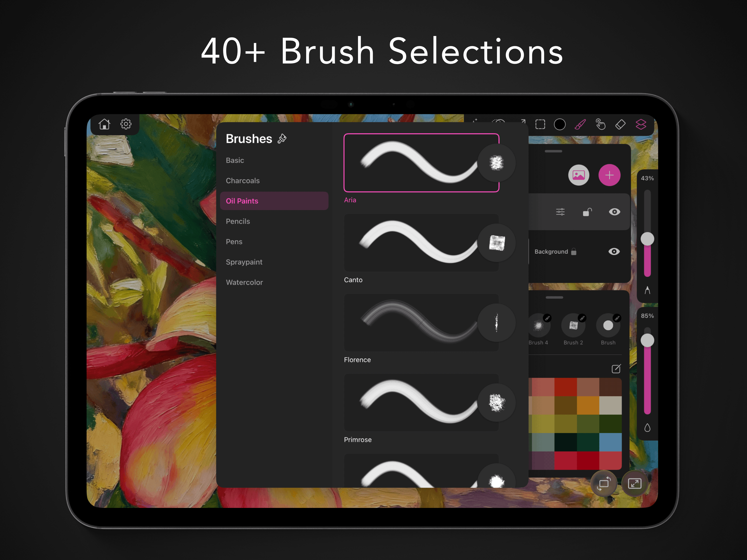Image resolution: width=747 pixels, height=560 pixels.
Task: Select the rectangular Selection tool
Action: click(x=540, y=124)
